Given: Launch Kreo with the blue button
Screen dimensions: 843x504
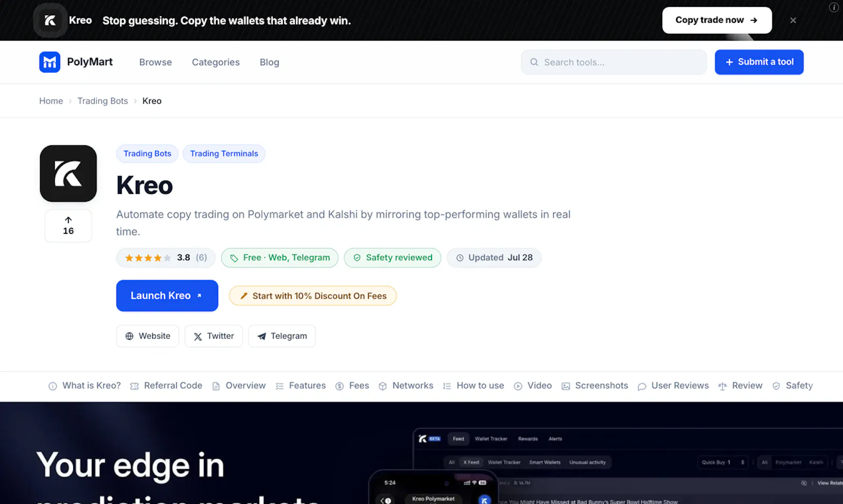Looking at the screenshot, I should coord(167,296).
